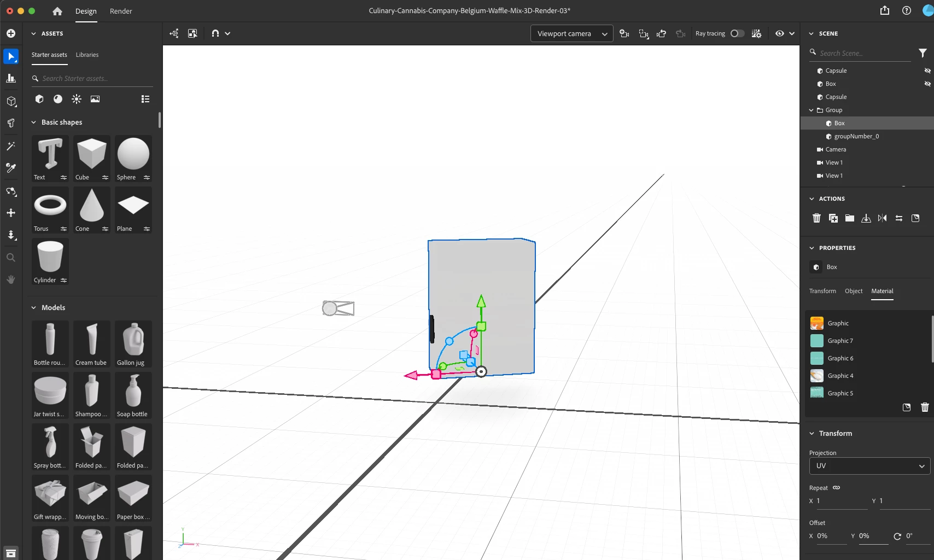The width and height of the screenshot is (934, 560).
Task: Click the Search Starter assets field
Action: [x=92, y=78]
